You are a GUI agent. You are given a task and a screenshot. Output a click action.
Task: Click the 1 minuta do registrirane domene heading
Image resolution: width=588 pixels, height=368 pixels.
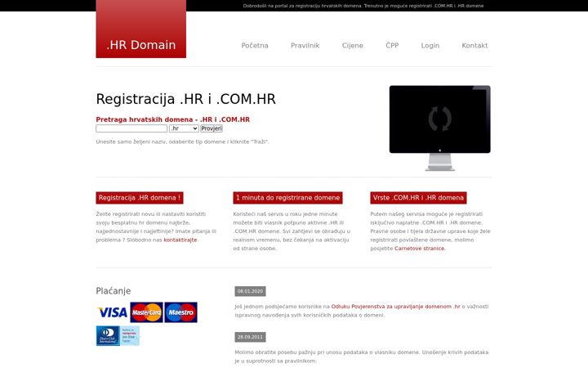point(287,198)
